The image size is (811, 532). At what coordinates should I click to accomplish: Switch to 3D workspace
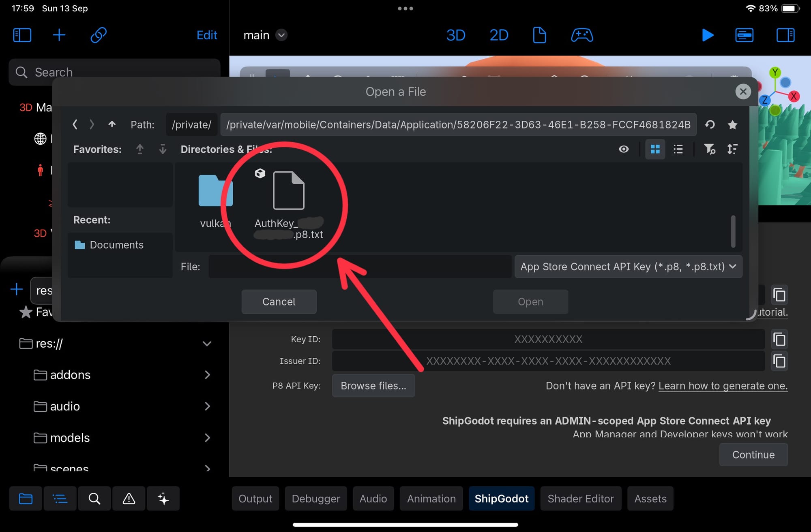[456, 35]
